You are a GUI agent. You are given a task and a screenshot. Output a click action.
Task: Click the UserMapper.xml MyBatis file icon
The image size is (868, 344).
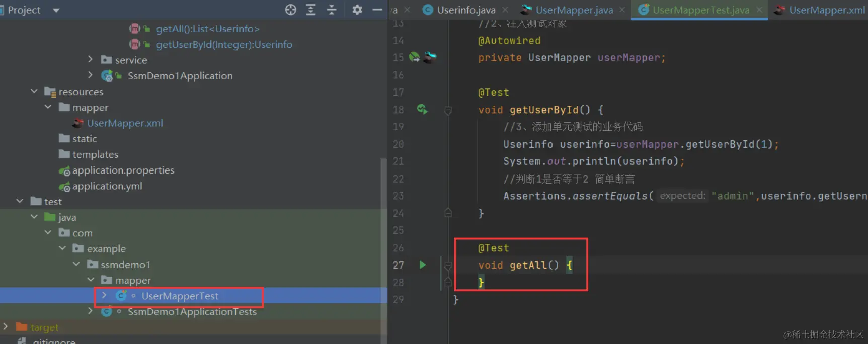click(x=78, y=123)
